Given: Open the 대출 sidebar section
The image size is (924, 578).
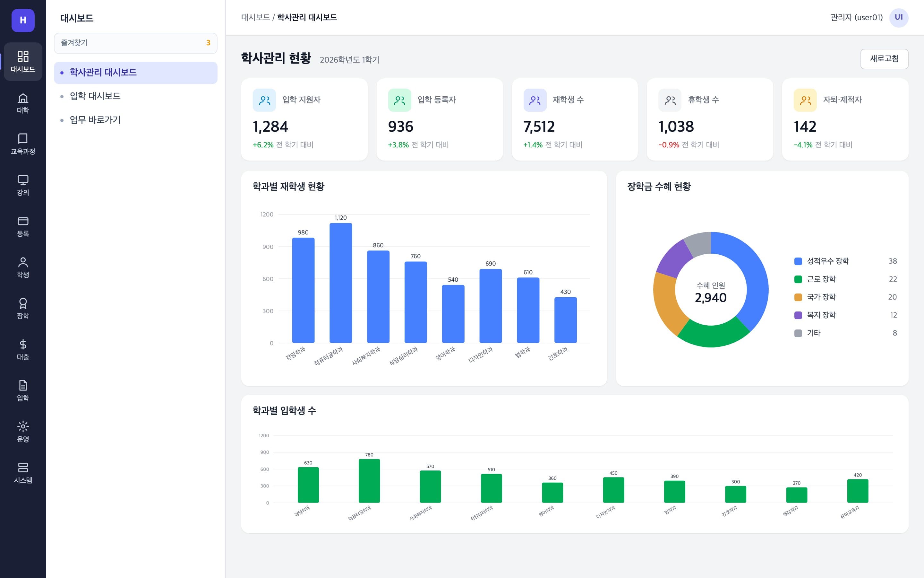Looking at the screenshot, I should [23, 350].
